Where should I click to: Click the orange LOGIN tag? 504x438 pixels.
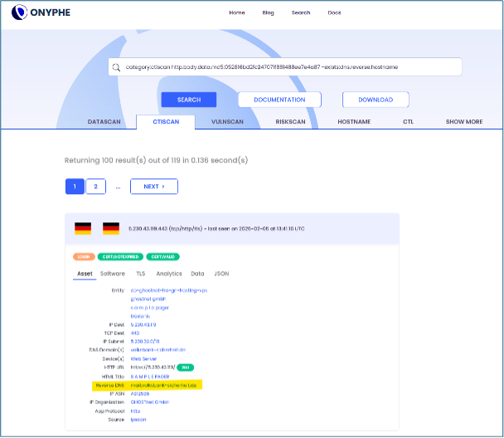pyautogui.click(x=84, y=256)
